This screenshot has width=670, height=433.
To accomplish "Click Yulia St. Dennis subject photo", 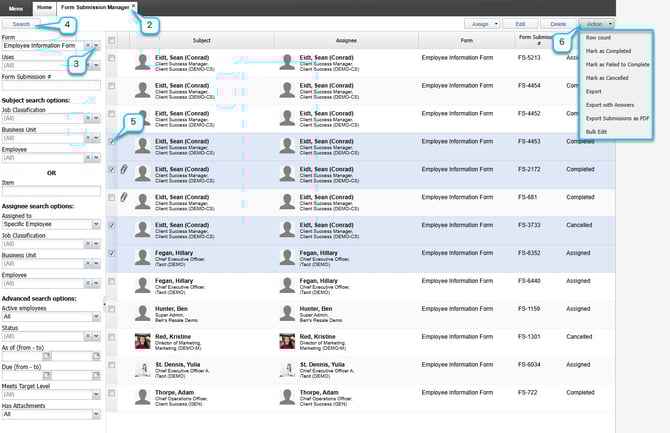I will [142, 369].
